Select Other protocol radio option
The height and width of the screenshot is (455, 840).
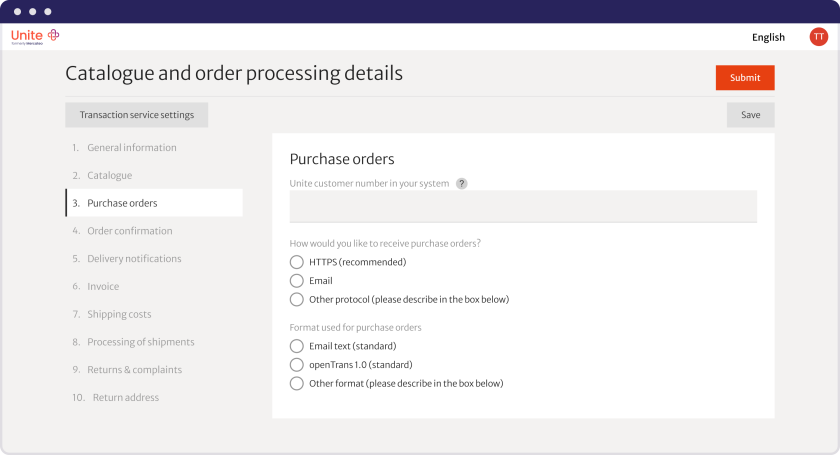click(x=297, y=299)
